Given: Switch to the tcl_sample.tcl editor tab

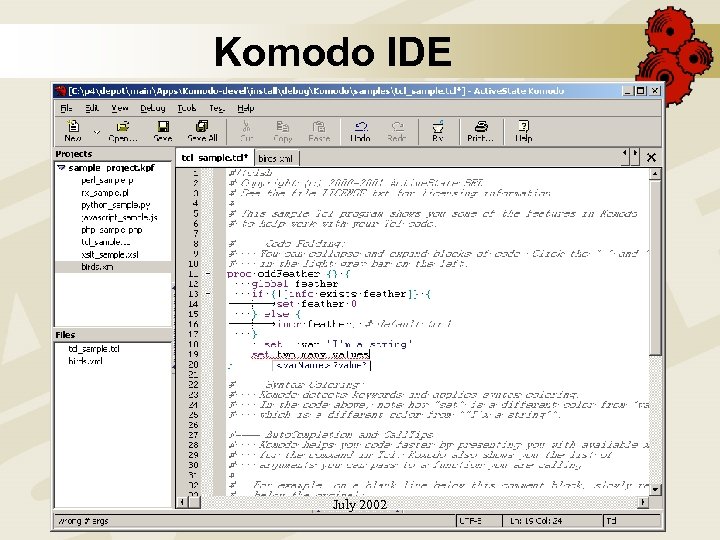Looking at the screenshot, I should click(214, 158).
